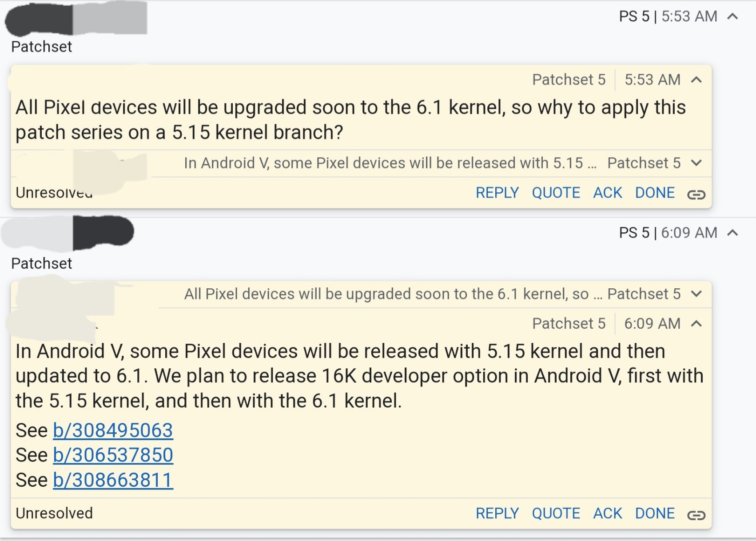
Task: Expand collapsed 'All Pixel devices' comment
Action: pos(696,294)
